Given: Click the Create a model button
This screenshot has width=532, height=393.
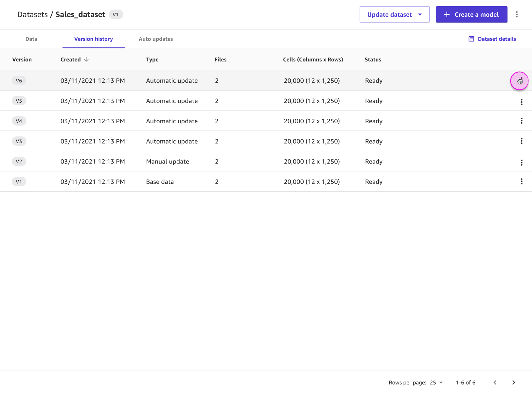Looking at the screenshot, I should click(x=471, y=14).
